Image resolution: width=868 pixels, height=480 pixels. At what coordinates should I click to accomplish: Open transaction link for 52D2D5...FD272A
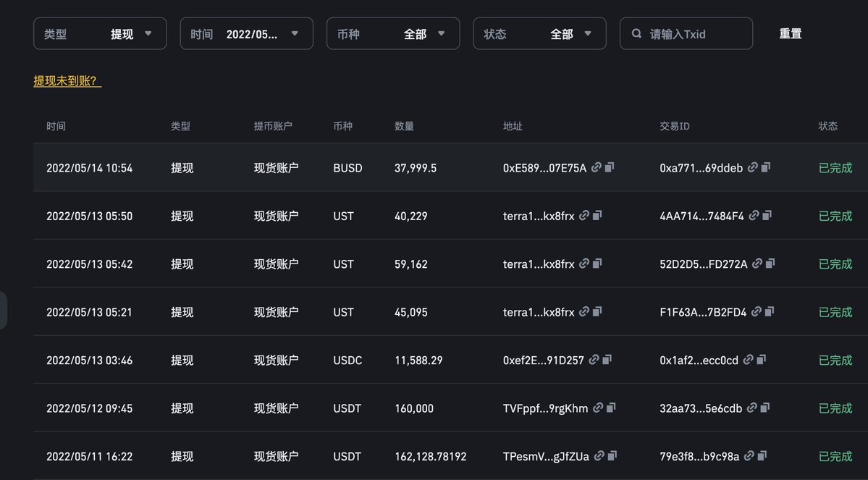pos(757,264)
